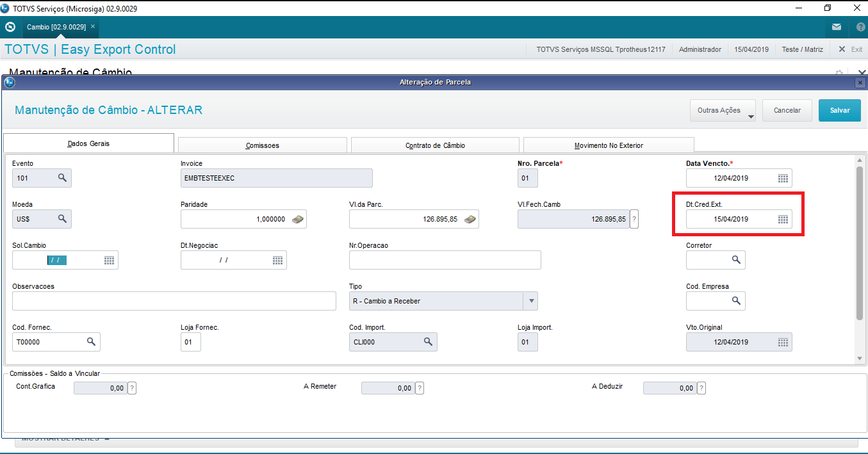Open calendar picker for Data Vencto.
The width and height of the screenshot is (868, 454).
783,178
